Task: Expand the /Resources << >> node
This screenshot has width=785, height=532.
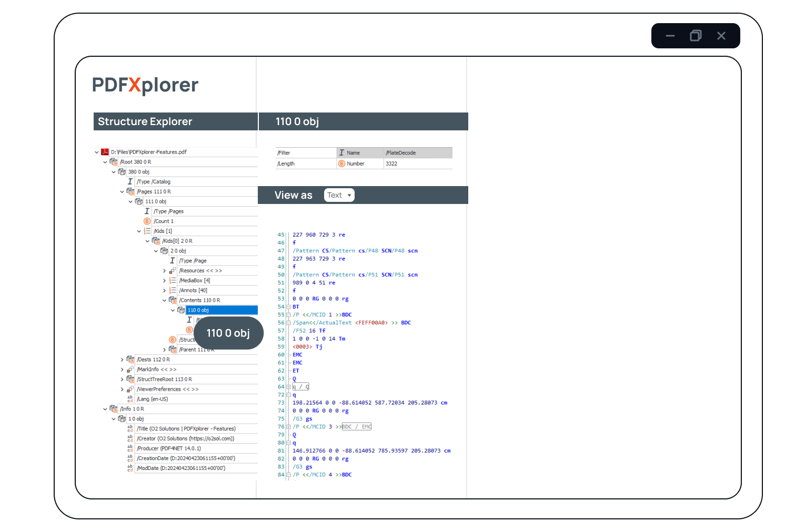Action: 164,271
